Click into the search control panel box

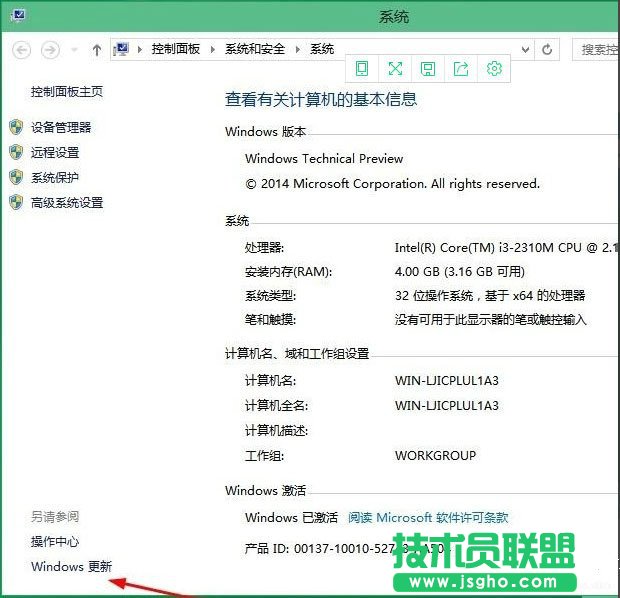(596, 49)
